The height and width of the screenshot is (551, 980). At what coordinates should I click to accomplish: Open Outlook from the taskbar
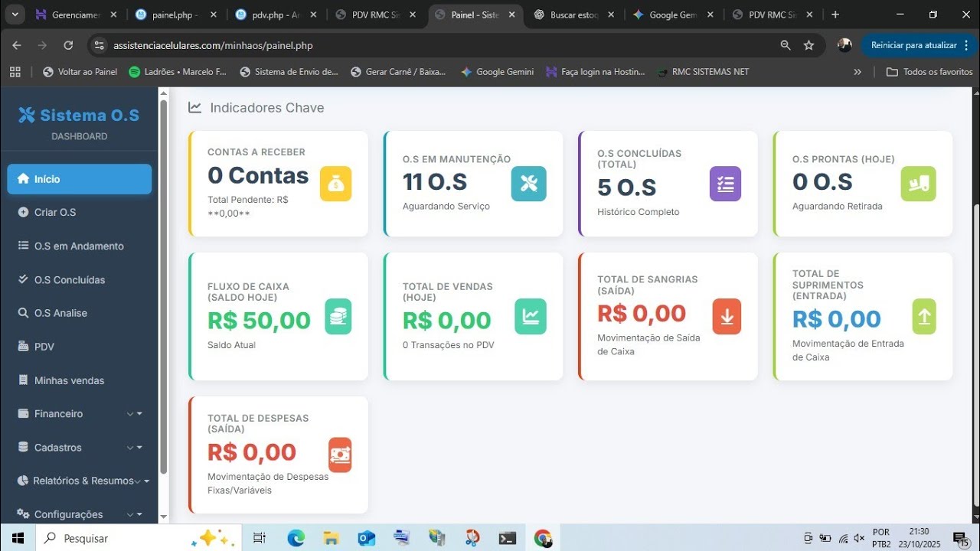click(367, 538)
